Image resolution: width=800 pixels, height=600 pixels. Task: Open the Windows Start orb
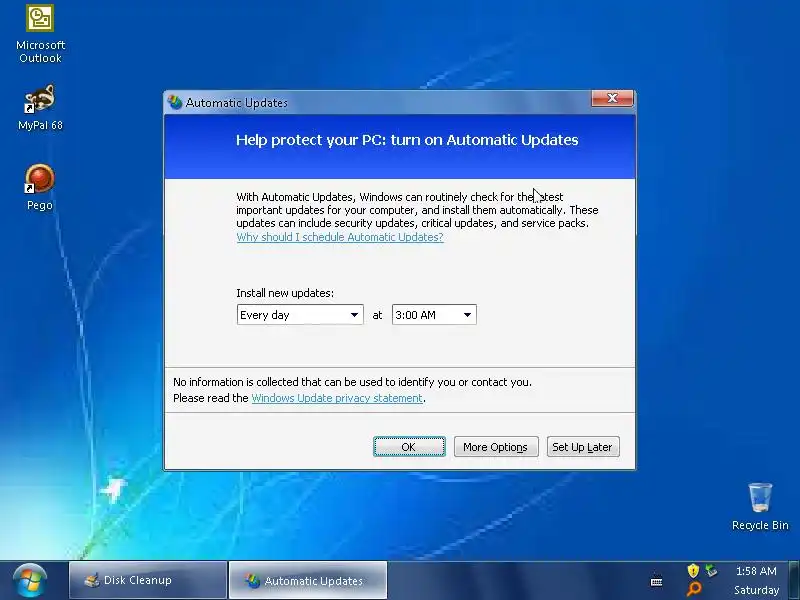30,581
